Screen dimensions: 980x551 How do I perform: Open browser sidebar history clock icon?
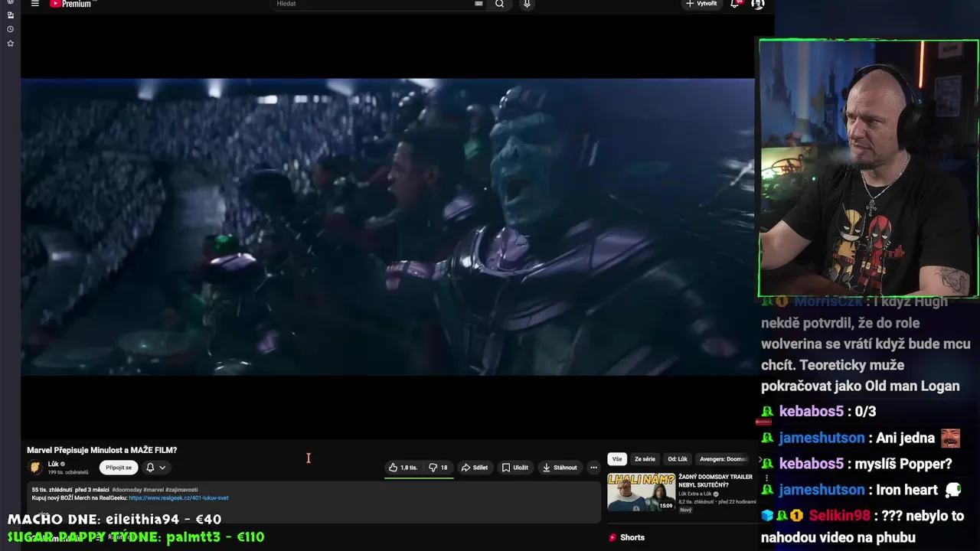[x=10, y=29]
